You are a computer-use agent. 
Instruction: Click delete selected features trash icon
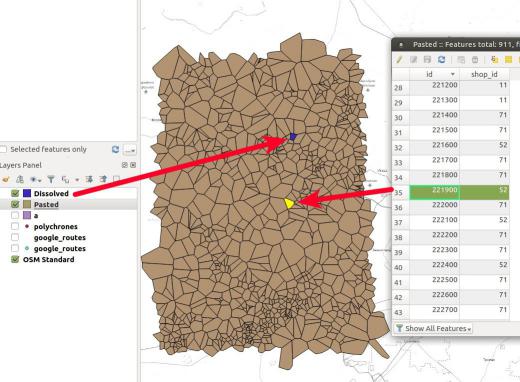pos(475,60)
